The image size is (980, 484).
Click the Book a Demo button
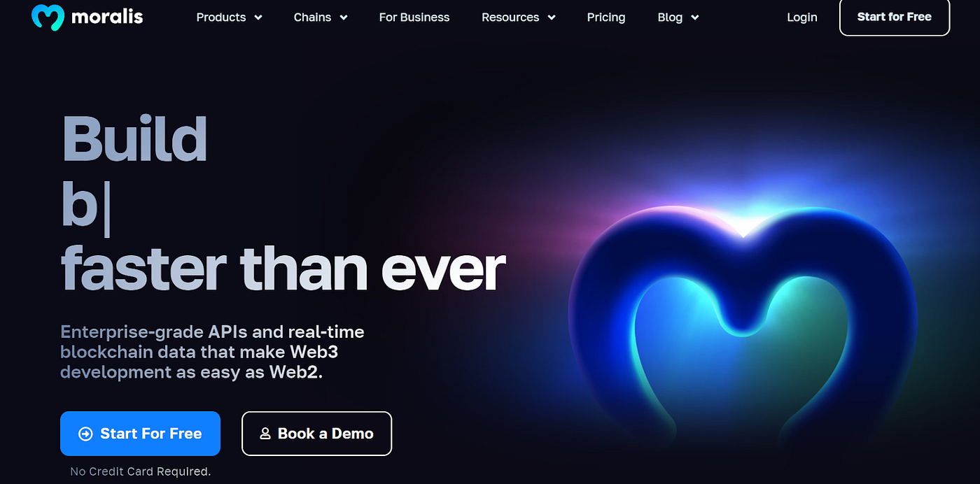(316, 434)
